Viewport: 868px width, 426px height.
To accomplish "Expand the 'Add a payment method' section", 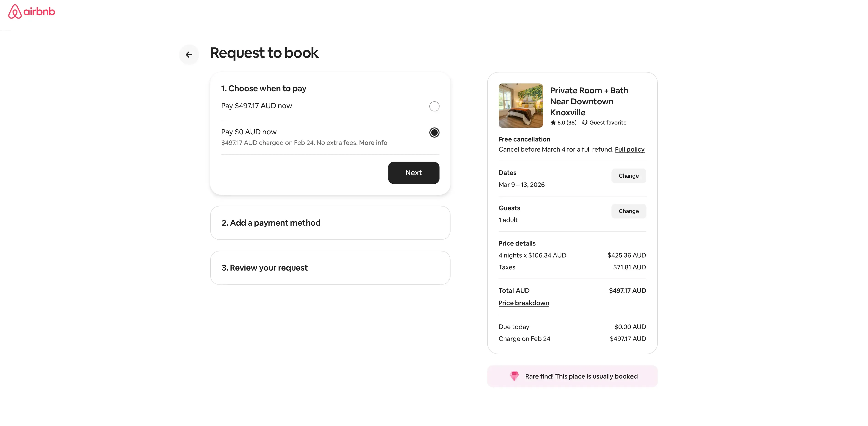I will [x=330, y=223].
